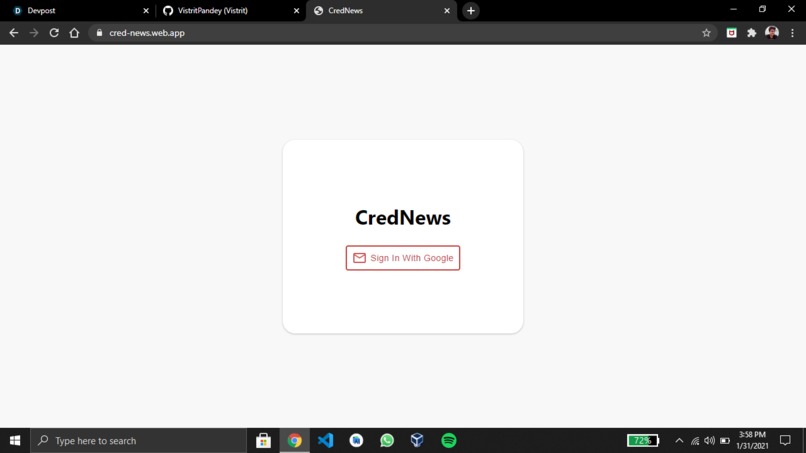
Task: Open WhatsApp from taskbar
Action: [387, 441]
